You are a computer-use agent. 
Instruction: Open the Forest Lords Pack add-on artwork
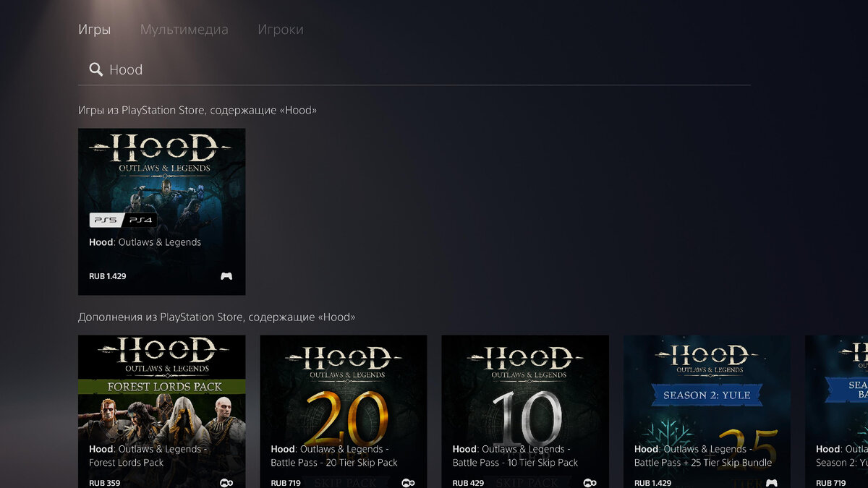point(161,411)
